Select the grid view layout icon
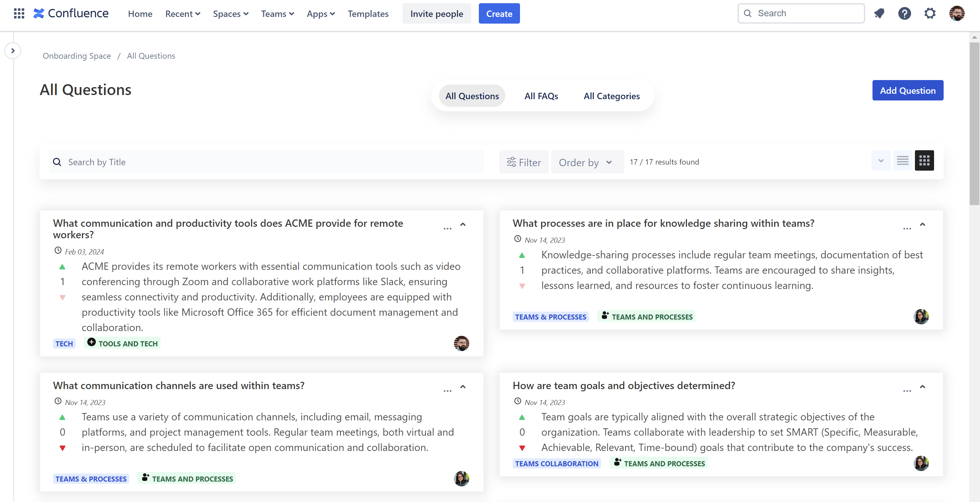Viewport: 980px width, 502px height. [x=924, y=160]
